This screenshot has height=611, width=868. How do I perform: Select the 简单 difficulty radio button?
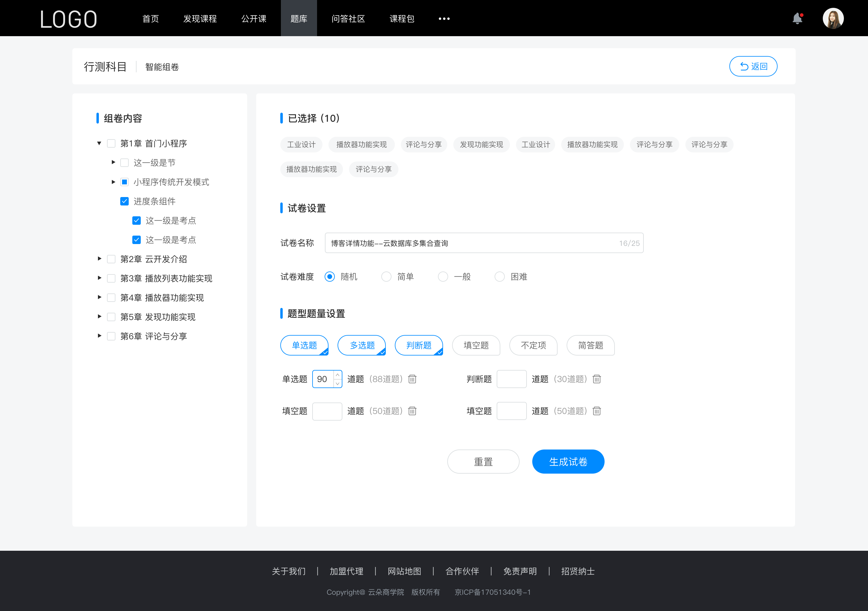pyautogui.click(x=385, y=276)
